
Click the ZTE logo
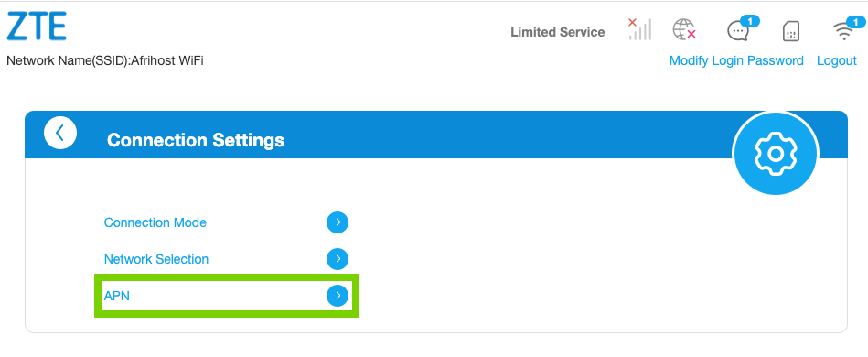click(37, 27)
